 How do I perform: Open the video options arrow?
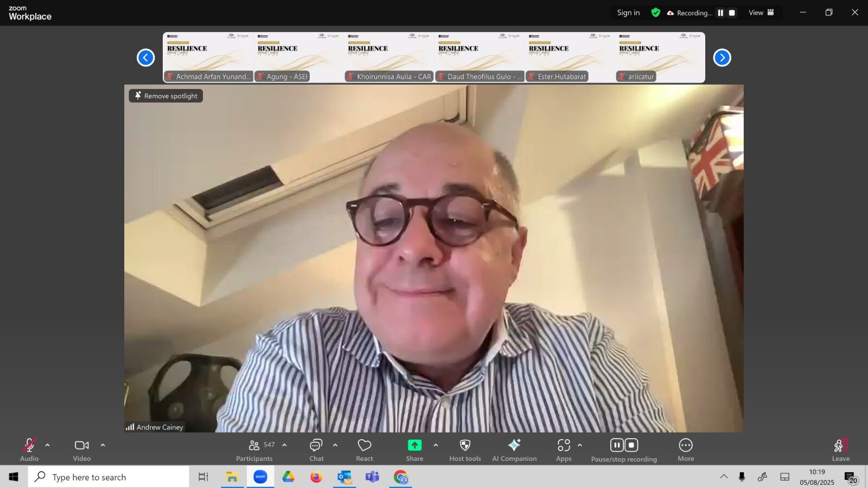(103, 445)
